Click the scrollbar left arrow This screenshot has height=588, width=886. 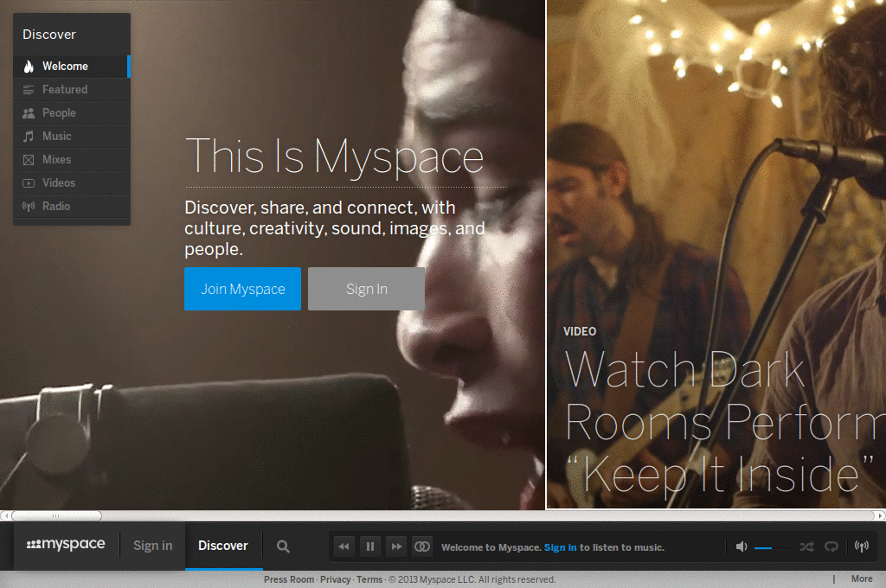tap(4, 515)
